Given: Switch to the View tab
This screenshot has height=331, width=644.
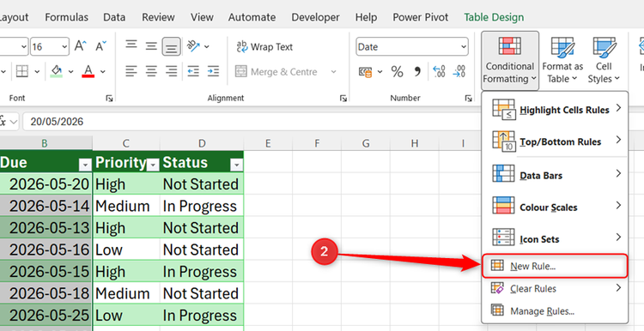Looking at the screenshot, I should point(202,17).
